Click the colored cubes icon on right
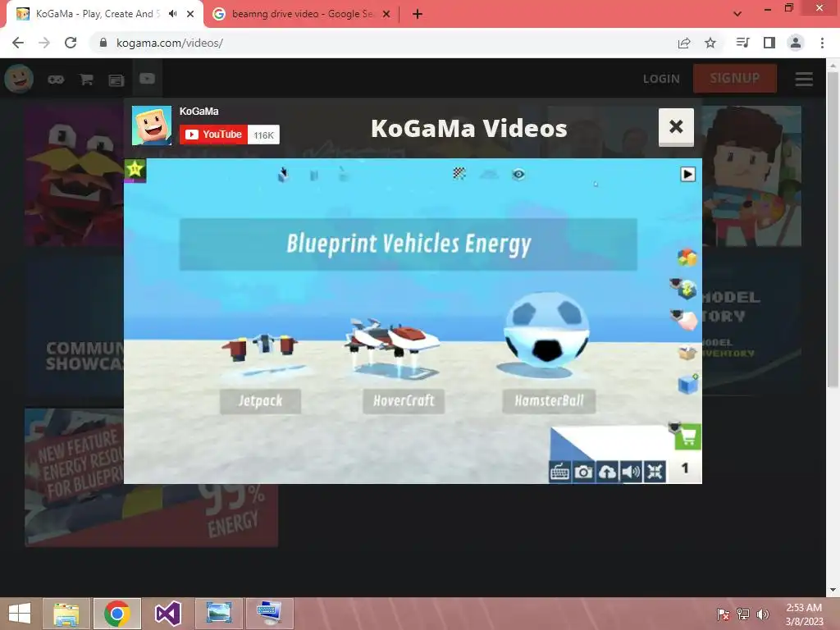 click(687, 258)
